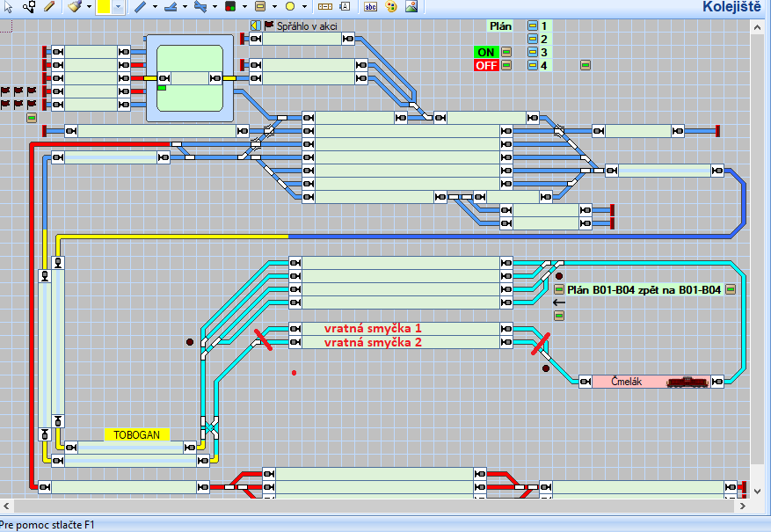The image size is (771, 532).
Task: Click plan 4 button
Action: (532, 65)
